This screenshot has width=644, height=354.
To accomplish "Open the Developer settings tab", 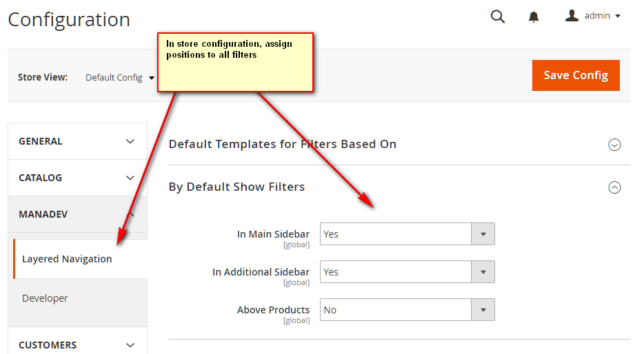I will pos(45,298).
